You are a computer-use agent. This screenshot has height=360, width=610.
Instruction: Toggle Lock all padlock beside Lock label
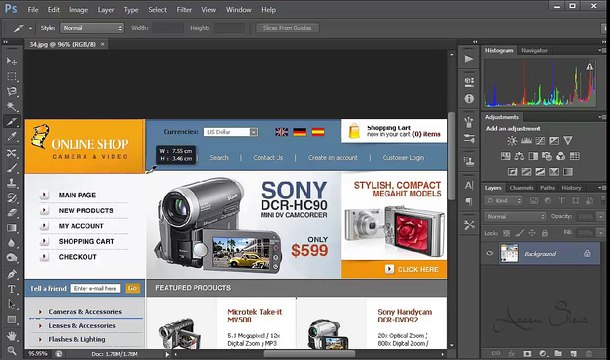pos(545,233)
